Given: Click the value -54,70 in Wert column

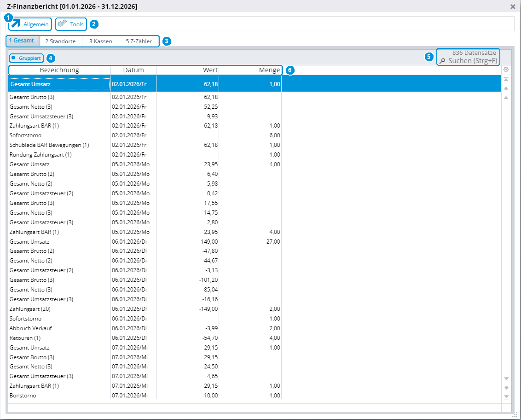Looking at the screenshot, I should [x=210, y=338].
